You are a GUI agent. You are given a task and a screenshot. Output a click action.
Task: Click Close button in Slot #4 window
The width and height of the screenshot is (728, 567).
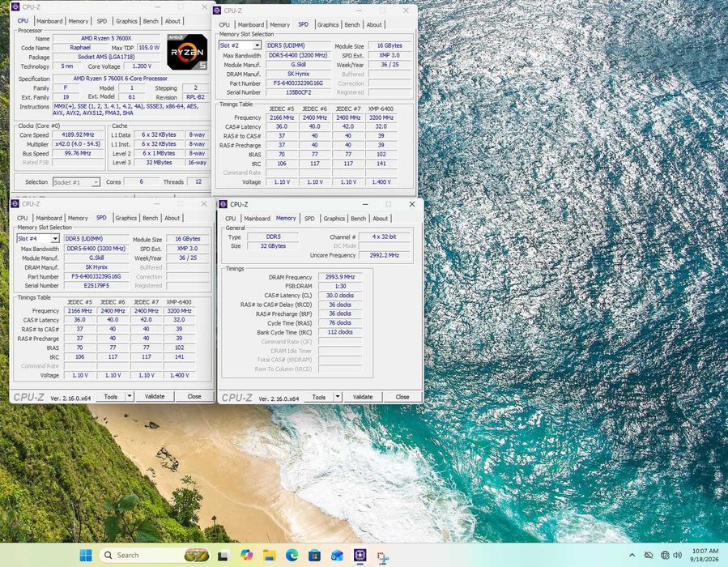point(194,396)
